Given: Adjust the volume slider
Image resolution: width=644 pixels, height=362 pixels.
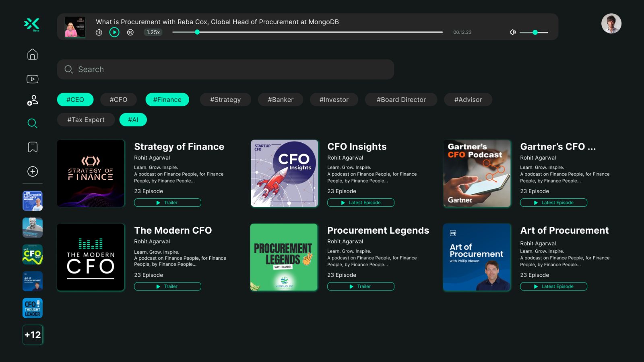Looking at the screenshot, I should [x=534, y=32].
